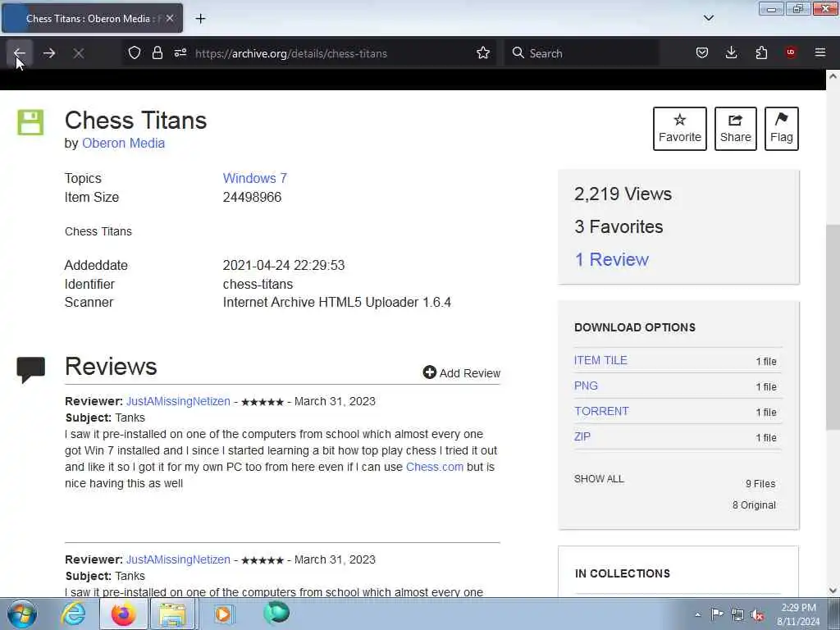Open the Pocket save icon
Viewport: 840px width, 630px height.
click(x=702, y=52)
